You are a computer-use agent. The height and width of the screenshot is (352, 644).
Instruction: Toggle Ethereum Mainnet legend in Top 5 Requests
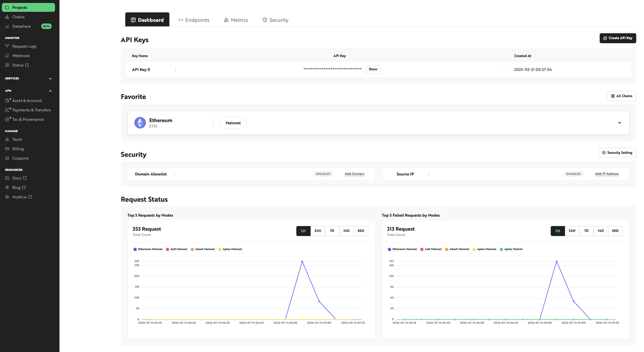tap(148, 249)
